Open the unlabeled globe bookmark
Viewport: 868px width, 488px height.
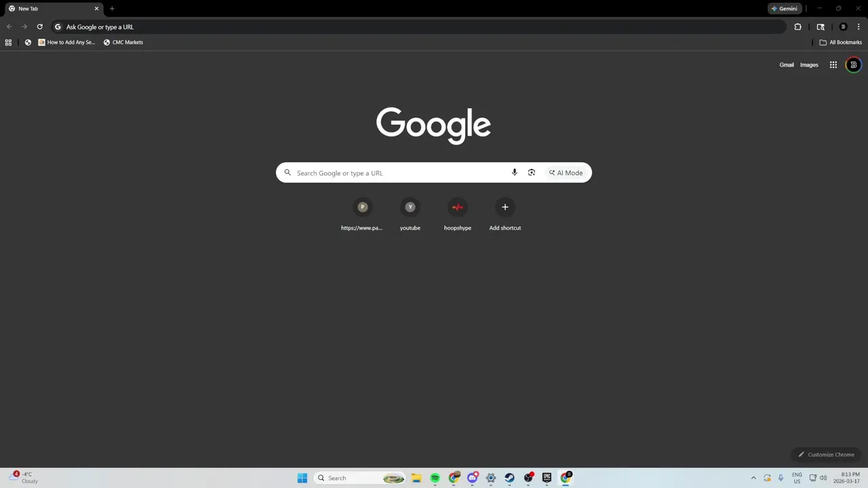(x=28, y=42)
